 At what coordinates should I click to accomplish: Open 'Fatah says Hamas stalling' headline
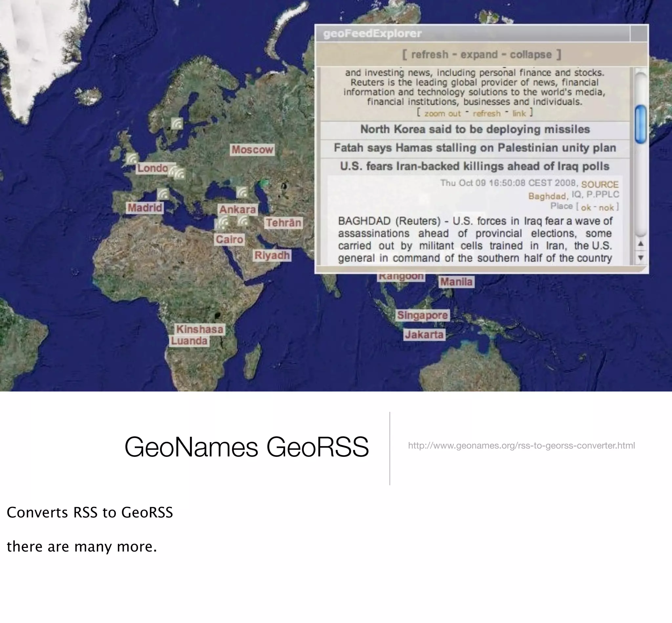tap(475, 148)
